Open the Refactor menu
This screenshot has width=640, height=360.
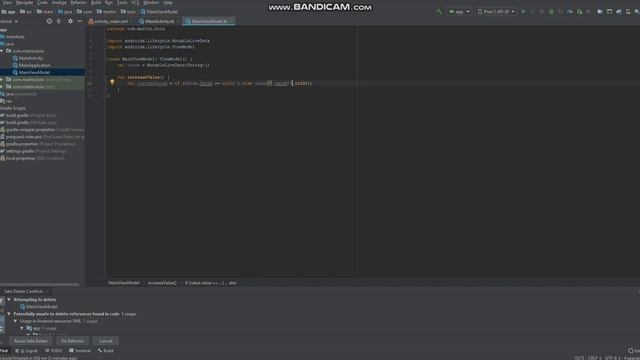79,2
